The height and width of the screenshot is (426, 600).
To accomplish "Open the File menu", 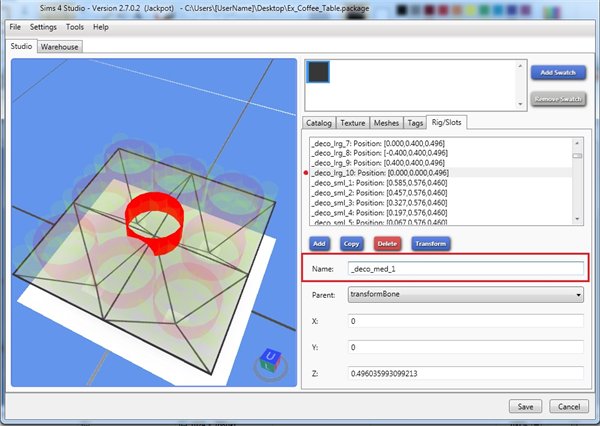I will 15,27.
